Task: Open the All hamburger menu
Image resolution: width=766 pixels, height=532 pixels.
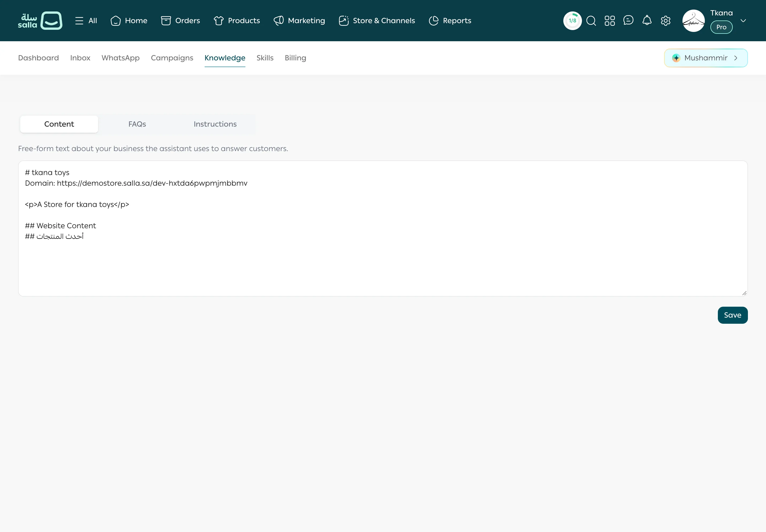Action: (x=86, y=21)
